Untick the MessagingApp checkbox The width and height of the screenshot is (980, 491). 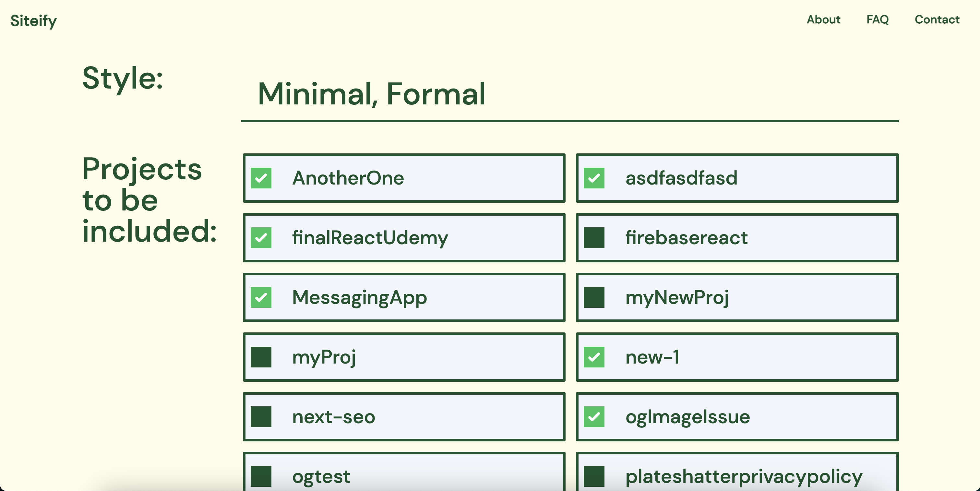[261, 297]
